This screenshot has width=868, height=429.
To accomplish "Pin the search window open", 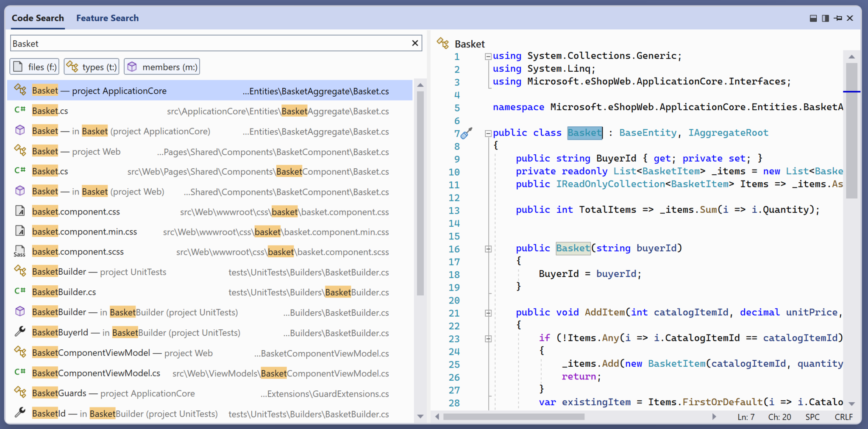I will (837, 18).
